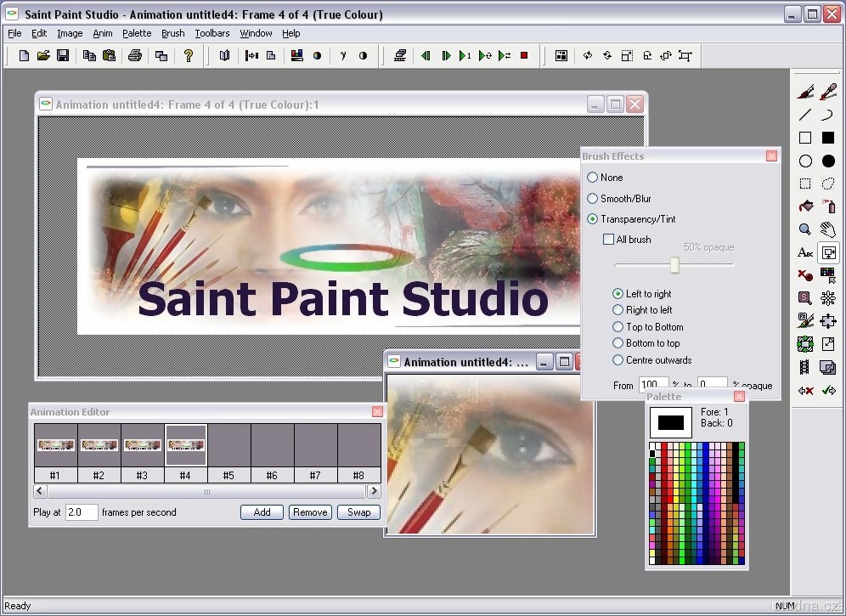Select the magnifier zoom tool

(x=805, y=229)
